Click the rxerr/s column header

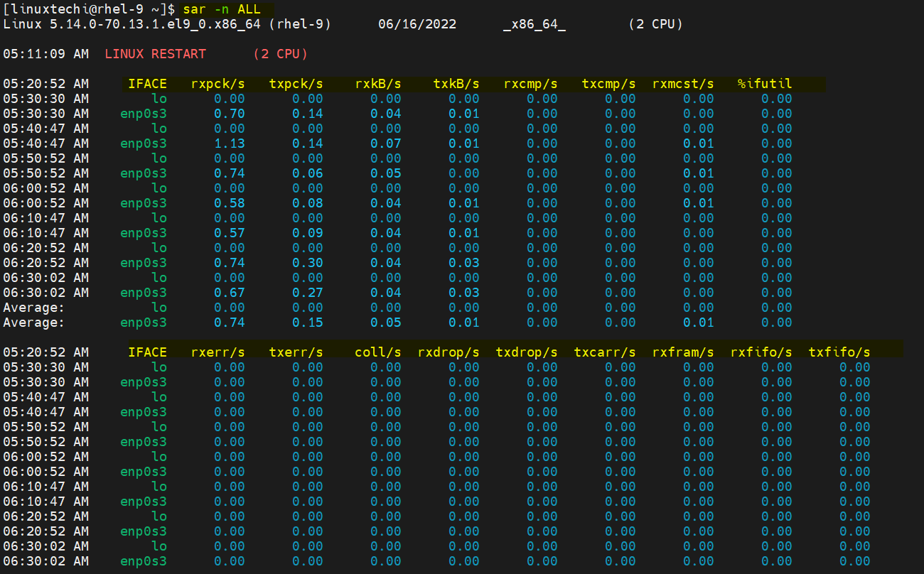click(x=217, y=352)
